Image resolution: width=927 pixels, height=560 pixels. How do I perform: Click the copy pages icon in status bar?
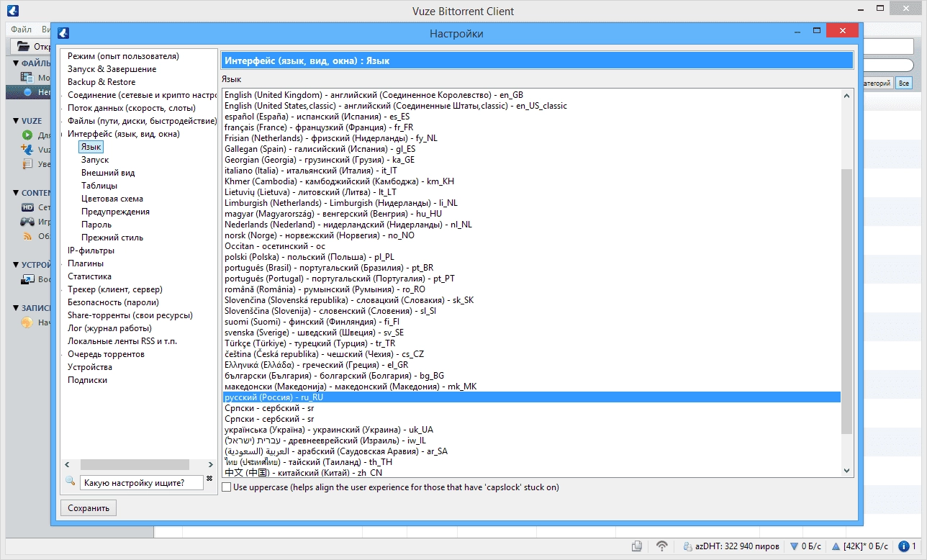pos(637,546)
